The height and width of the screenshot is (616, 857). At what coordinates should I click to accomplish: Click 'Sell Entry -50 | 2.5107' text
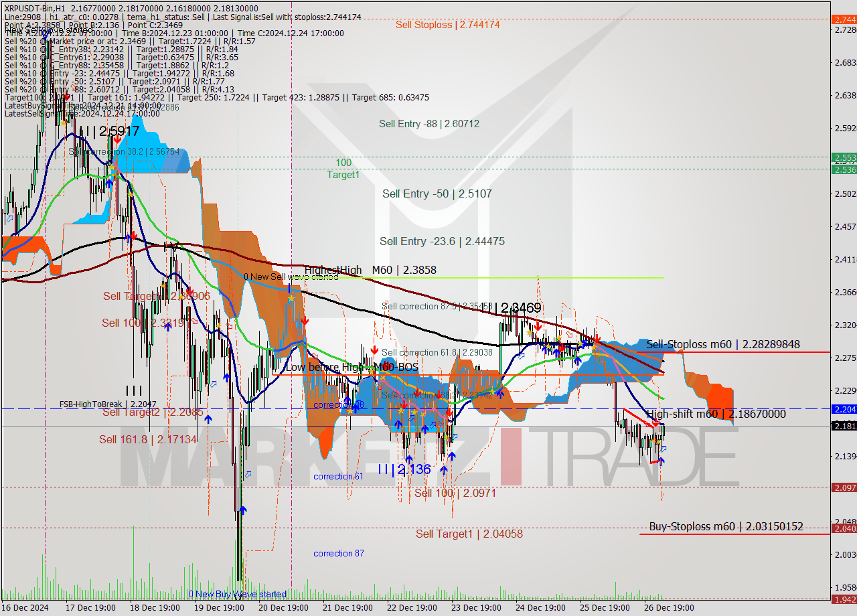(x=437, y=194)
